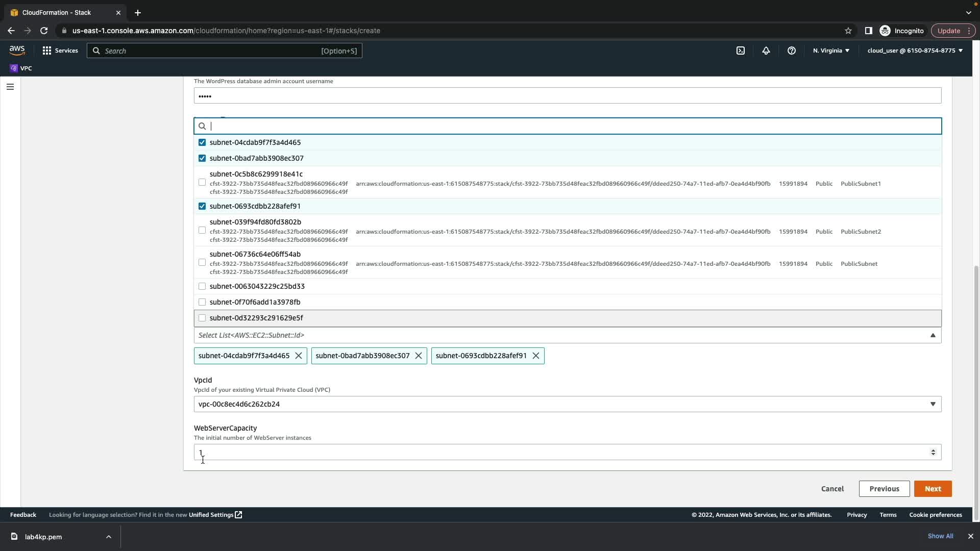
Task: Click the Previous button
Action: [x=884, y=489]
